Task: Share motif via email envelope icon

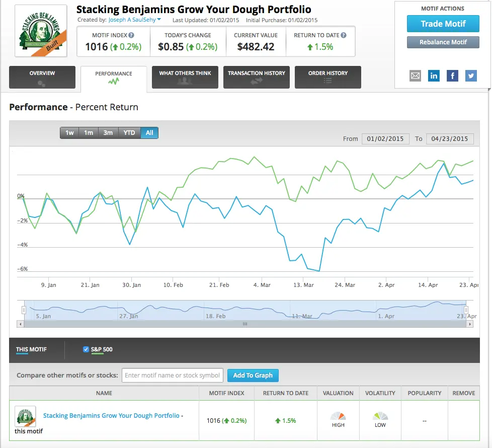Action: (x=415, y=76)
